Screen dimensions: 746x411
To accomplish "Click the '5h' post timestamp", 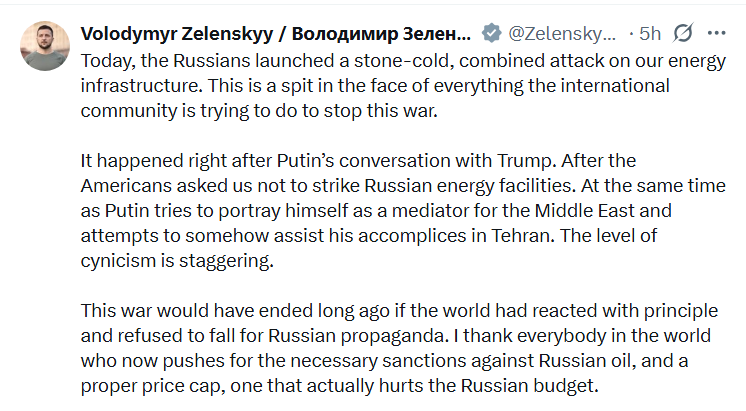I will click(x=650, y=34).
